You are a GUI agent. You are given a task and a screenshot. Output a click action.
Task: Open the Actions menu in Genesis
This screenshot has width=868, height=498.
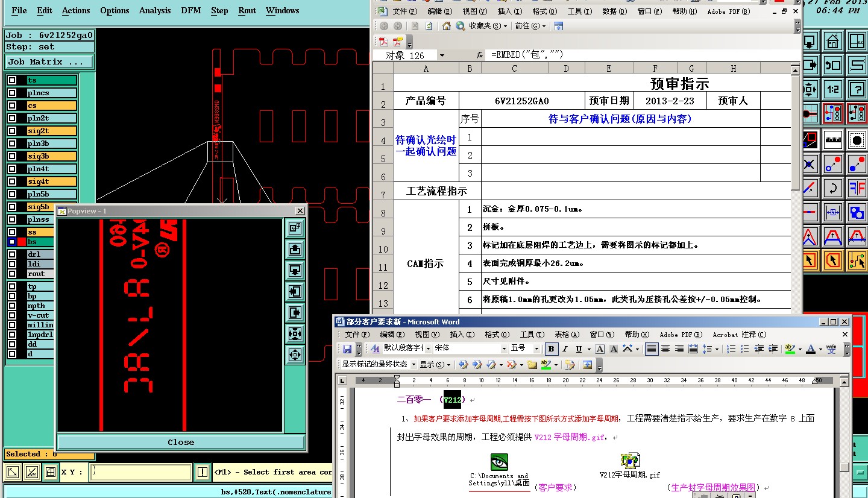click(x=76, y=10)
